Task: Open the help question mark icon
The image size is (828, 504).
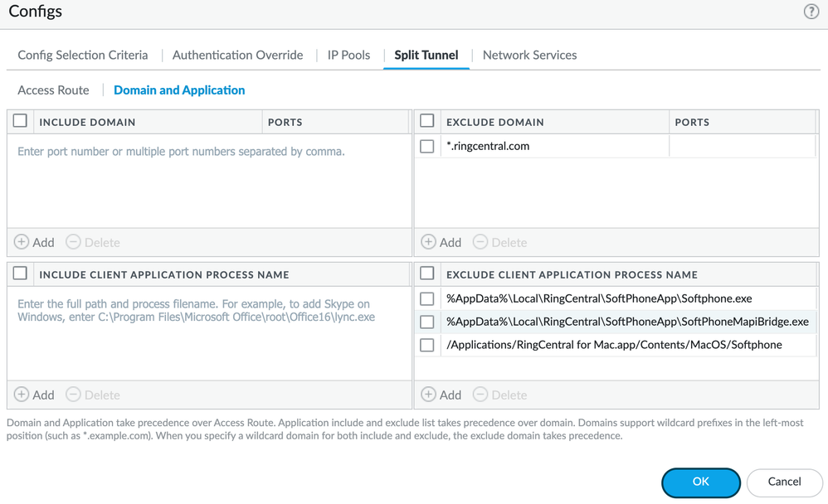Action: pos(811,12)
